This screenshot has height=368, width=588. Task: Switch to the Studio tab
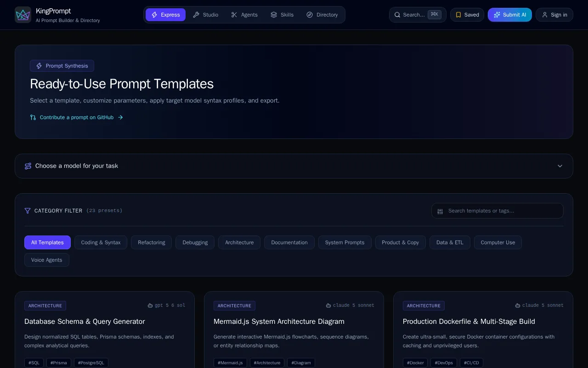pyautogui.click(x=205, y=15)
